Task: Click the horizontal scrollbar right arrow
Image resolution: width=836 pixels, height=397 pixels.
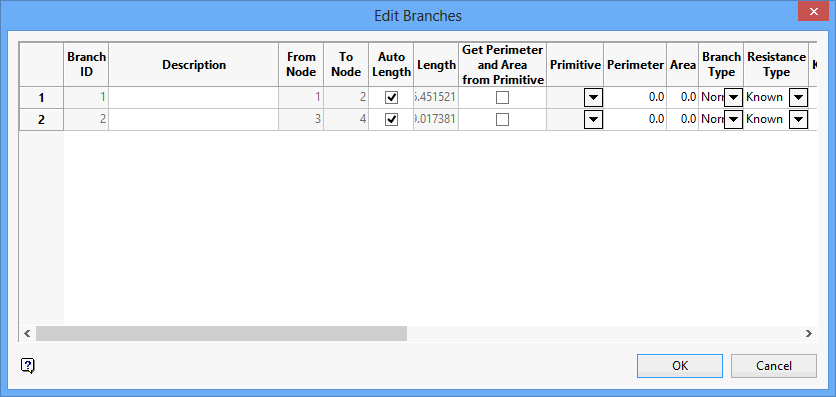Action: pos(809,334)
